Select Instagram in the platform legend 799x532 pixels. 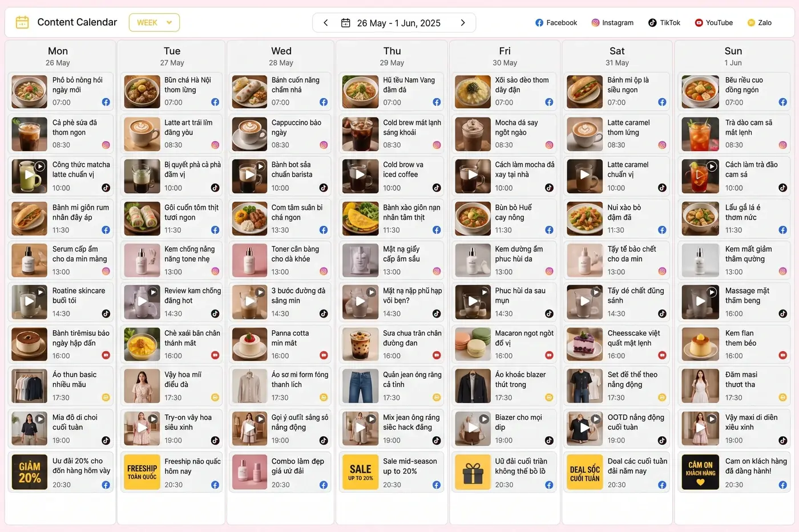(612, 23)
